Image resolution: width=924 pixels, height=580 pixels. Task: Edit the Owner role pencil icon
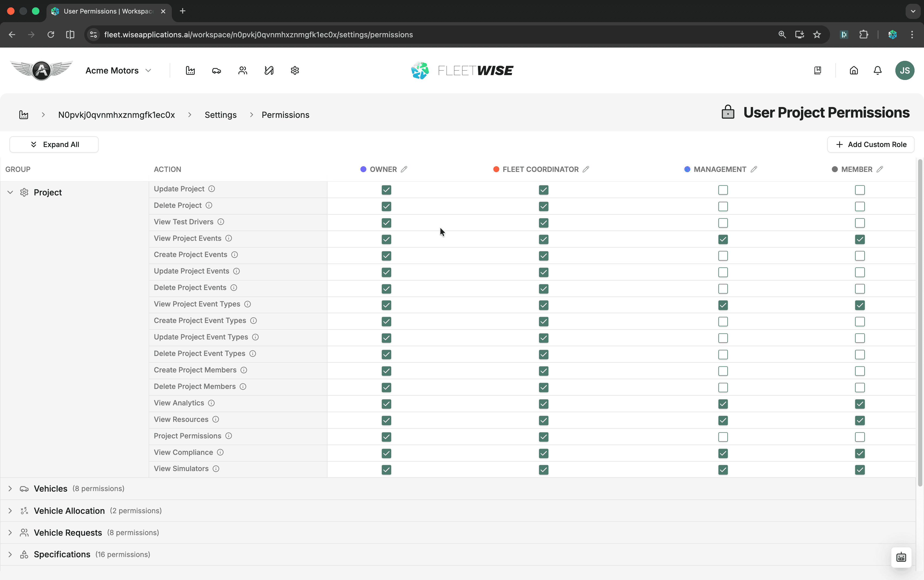tap(404, 169)
